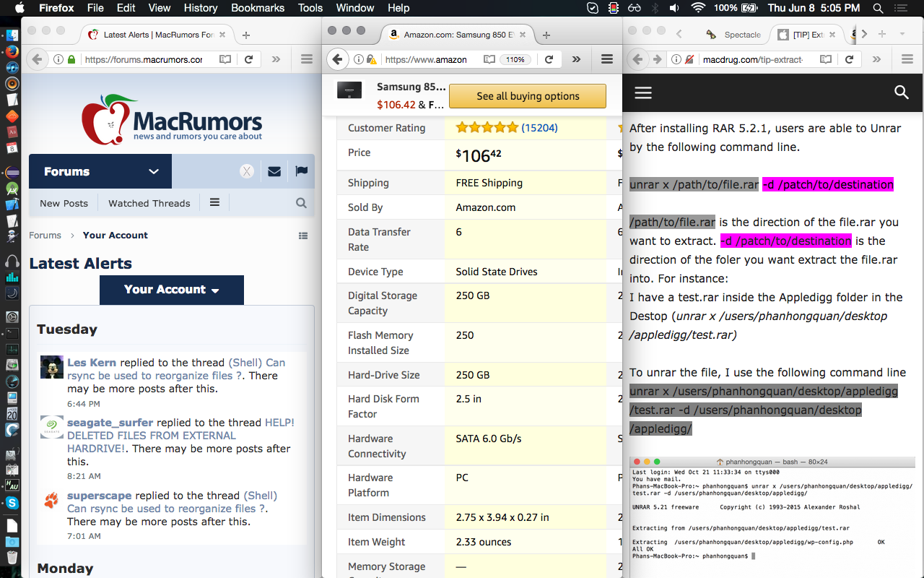924x578 pixels.
Task: Click the user avatar in MacRumors navbar
Action: coord(247,171)
